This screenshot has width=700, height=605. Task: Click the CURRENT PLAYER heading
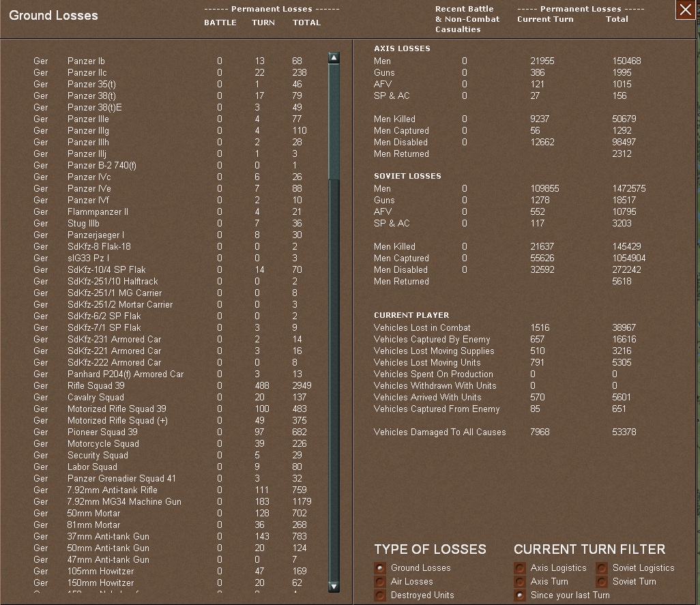click(411, 315)
